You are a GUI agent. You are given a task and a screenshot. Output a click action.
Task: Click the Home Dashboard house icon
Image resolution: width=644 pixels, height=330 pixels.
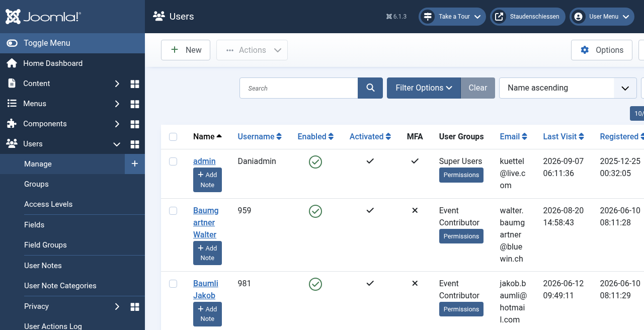tap(12, 63)
